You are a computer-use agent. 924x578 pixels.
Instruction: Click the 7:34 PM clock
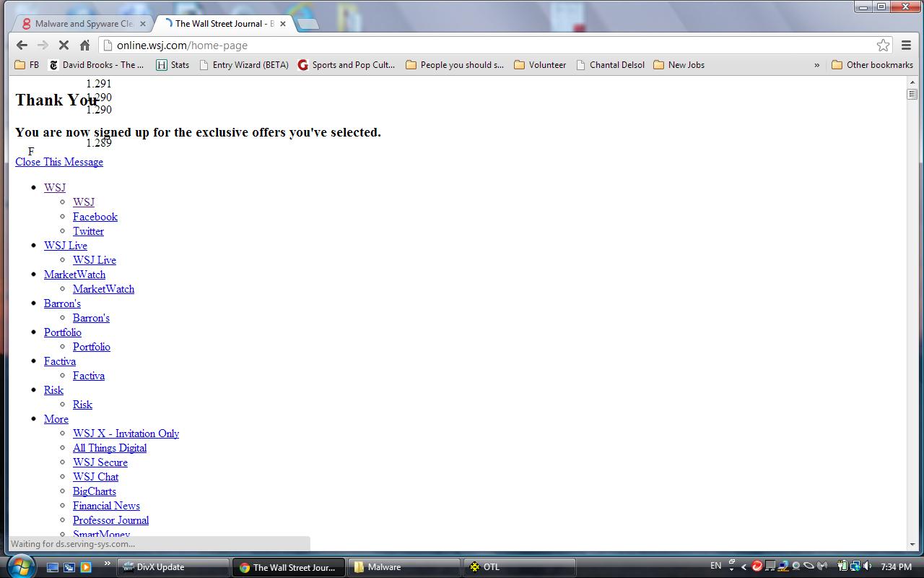tap(896, 567)
